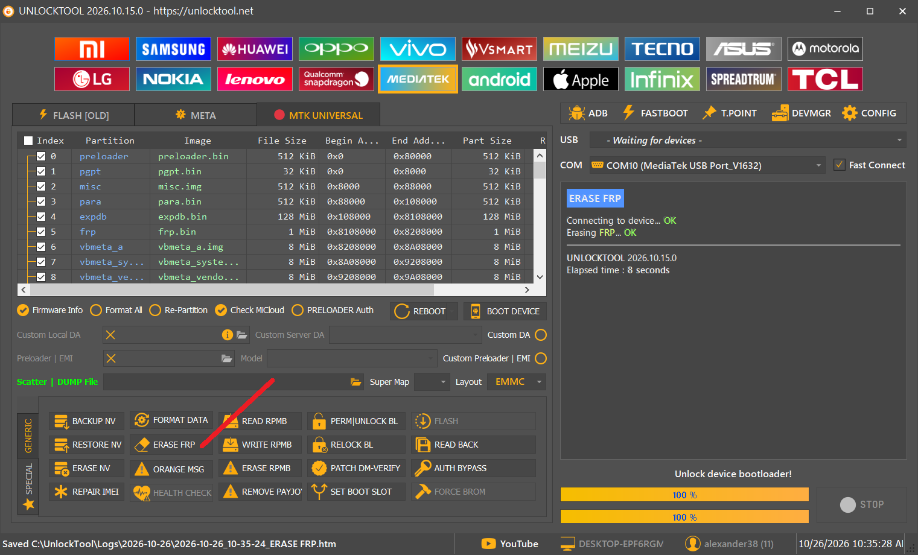Select the MediaTek brand tile
The image size is (918, 555).
click(417, 79)
